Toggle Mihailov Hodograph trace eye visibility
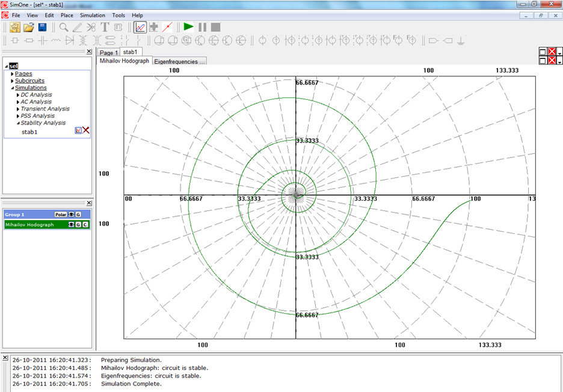This screenshot has width=563, height=392. 72,225
